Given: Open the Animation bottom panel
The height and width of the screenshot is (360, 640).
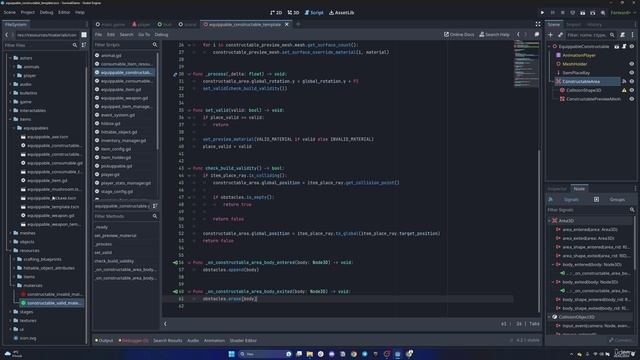Looking at the screenshot, I should coord(214,340).
